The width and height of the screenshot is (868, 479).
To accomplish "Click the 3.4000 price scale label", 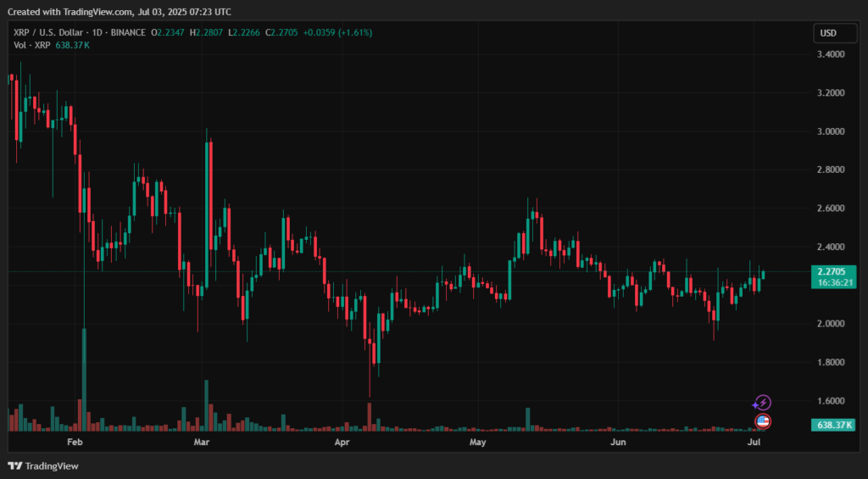I will 831,55.
